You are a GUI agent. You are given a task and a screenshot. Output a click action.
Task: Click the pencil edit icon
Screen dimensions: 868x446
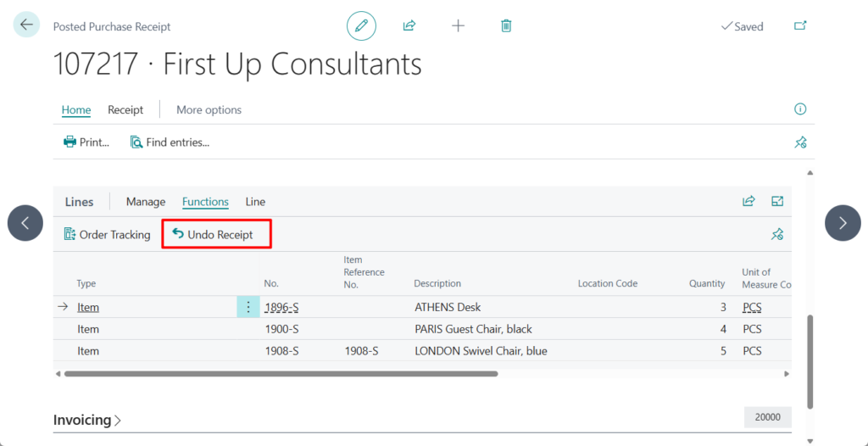(x=361, y=25)
